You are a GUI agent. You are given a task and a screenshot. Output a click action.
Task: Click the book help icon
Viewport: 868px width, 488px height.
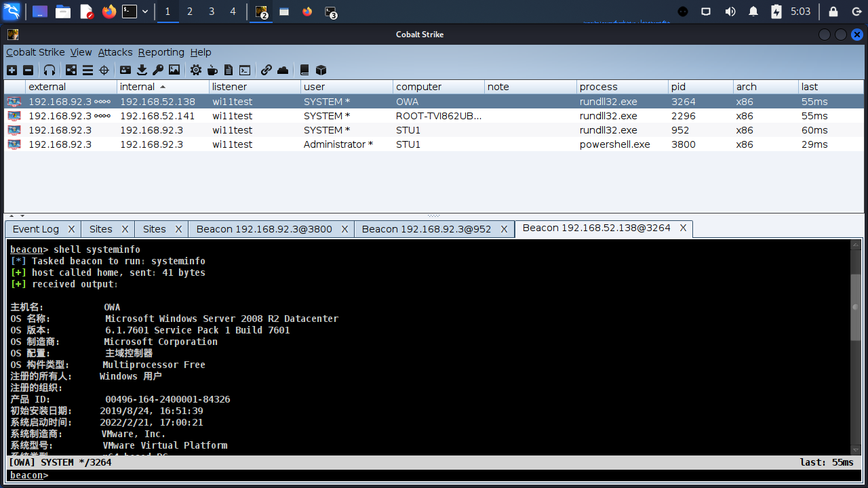pos(304,70)
